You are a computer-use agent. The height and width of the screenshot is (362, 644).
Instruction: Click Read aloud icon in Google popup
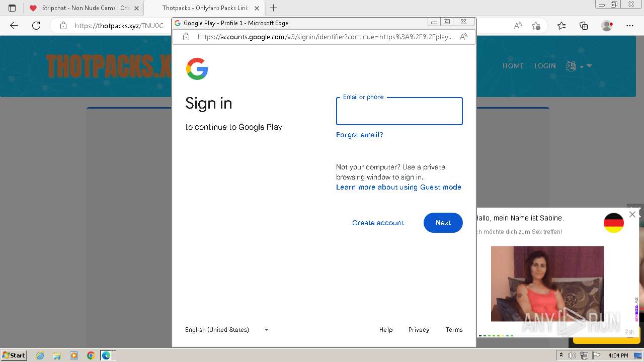[x=463, y=37]
